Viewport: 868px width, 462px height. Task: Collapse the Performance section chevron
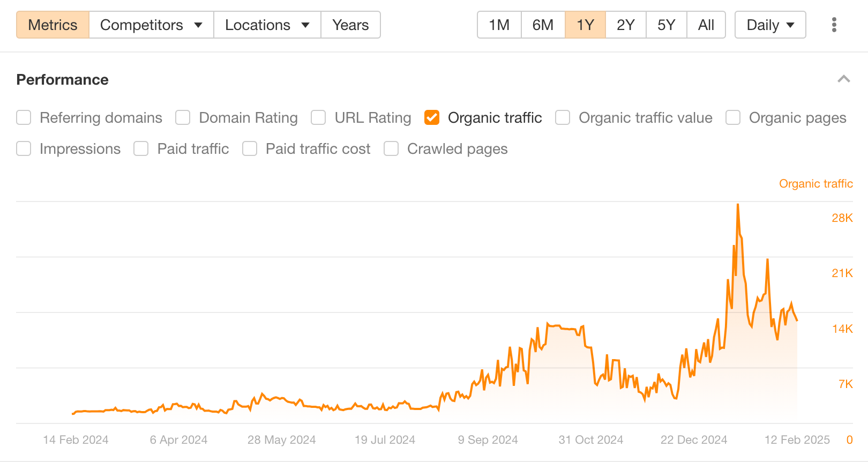[844, 79]
